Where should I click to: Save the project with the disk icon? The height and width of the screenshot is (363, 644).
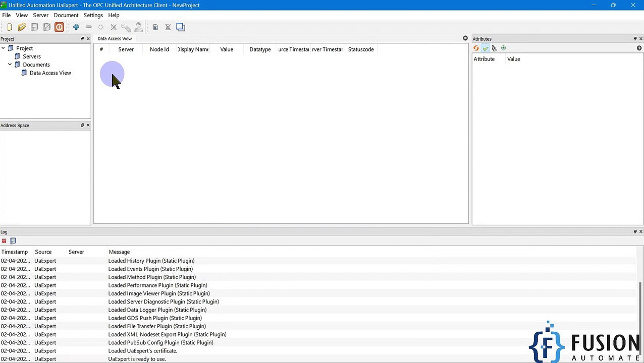pos(34,27)
